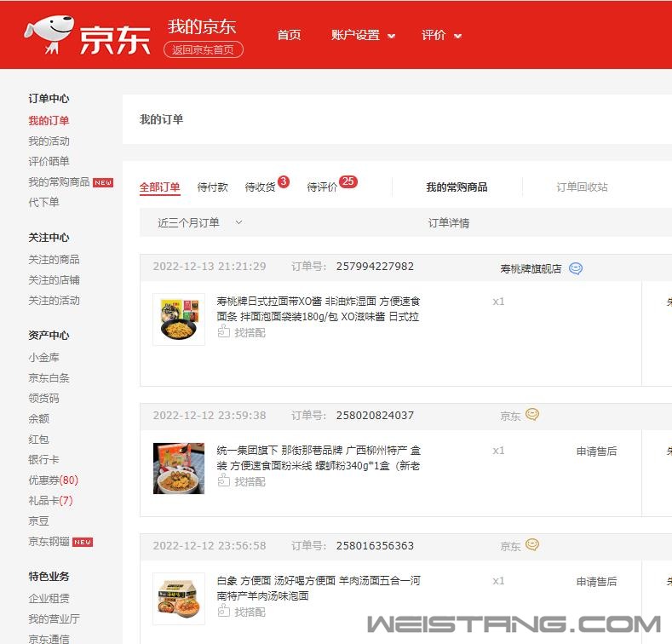Switch to 全部订单 tab
Screen dimensions: 672x644
[x=159, y=187]
